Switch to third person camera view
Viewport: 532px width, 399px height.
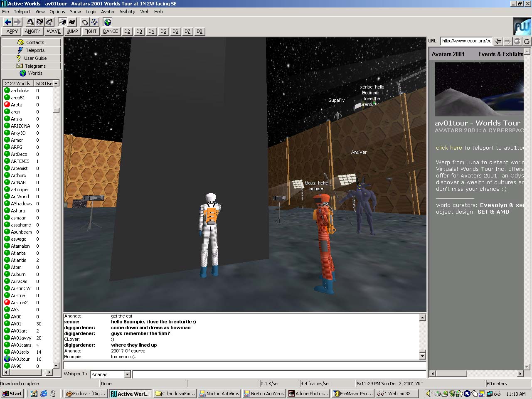point(72,22)
